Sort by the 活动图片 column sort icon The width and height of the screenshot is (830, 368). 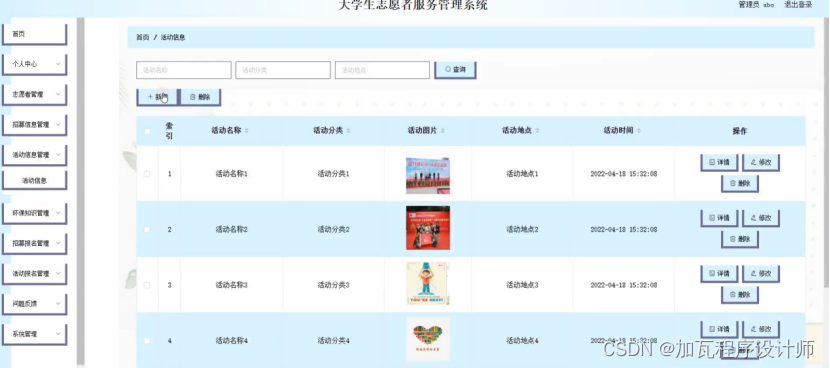click(443, 131)
